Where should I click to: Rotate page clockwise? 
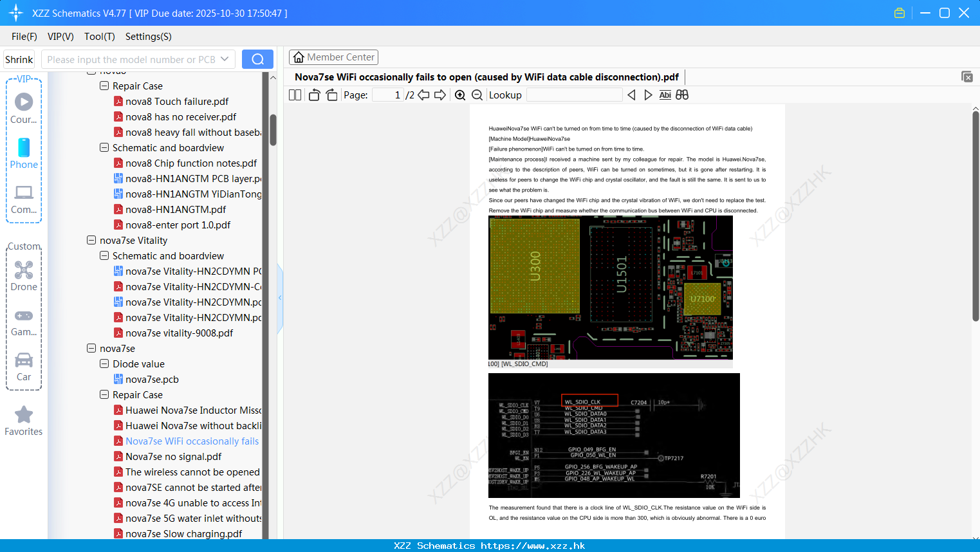[x=331, y=95]
